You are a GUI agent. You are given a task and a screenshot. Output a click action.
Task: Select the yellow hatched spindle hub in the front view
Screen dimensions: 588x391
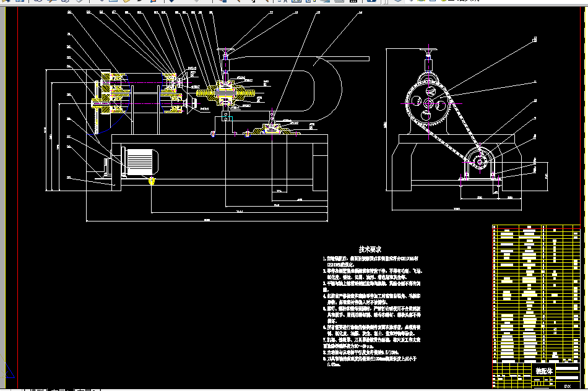(226, 93)
